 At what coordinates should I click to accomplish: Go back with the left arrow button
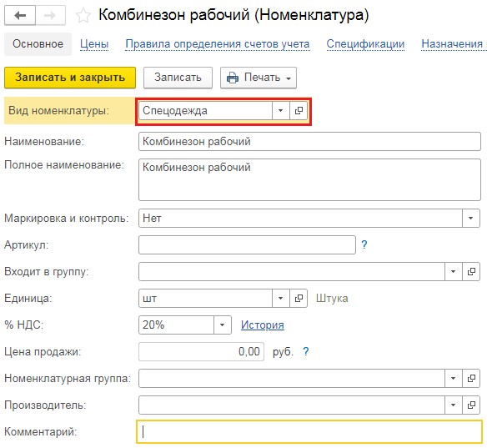(x=20, y=15)
